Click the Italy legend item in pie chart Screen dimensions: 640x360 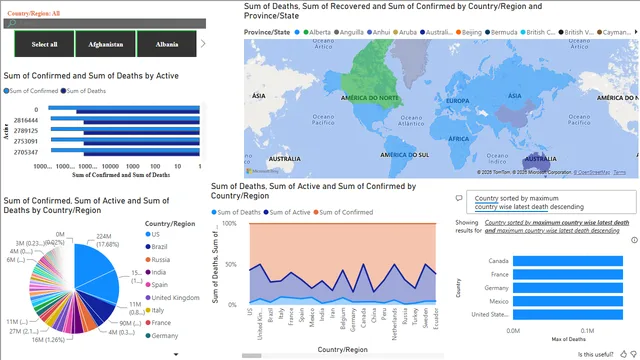click(x=155, y=310)
